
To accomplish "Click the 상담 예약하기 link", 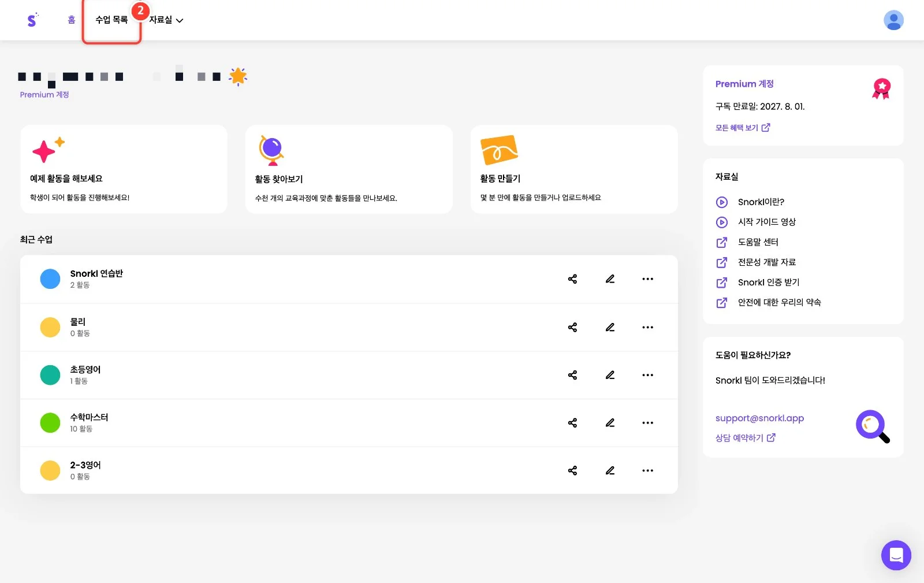I will [x=746, y=438].
